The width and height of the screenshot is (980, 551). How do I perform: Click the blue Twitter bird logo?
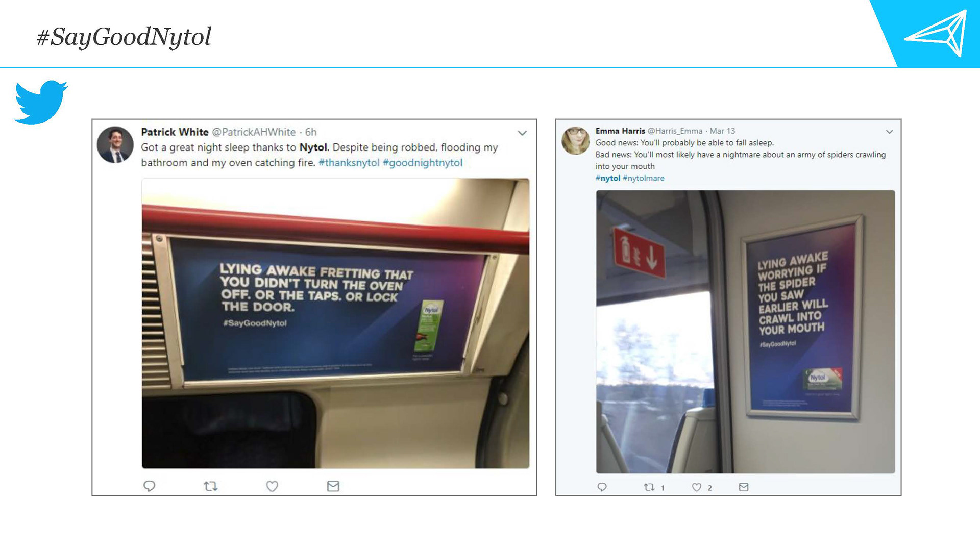coord(41,102)
